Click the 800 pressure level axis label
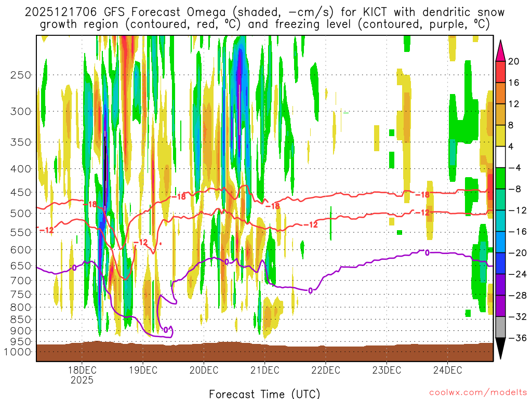The image size is (532, 399). pyautogui.click(x=21, y=308)
